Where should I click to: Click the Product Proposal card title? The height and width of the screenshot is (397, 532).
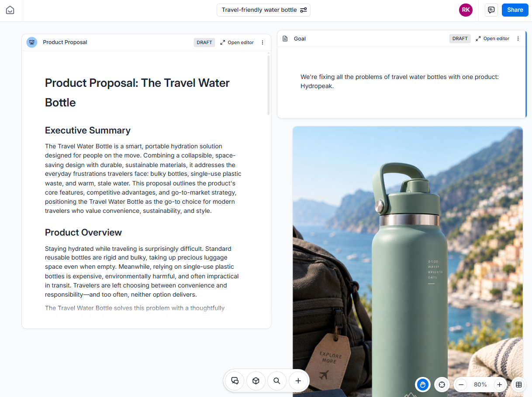(65, 42)
